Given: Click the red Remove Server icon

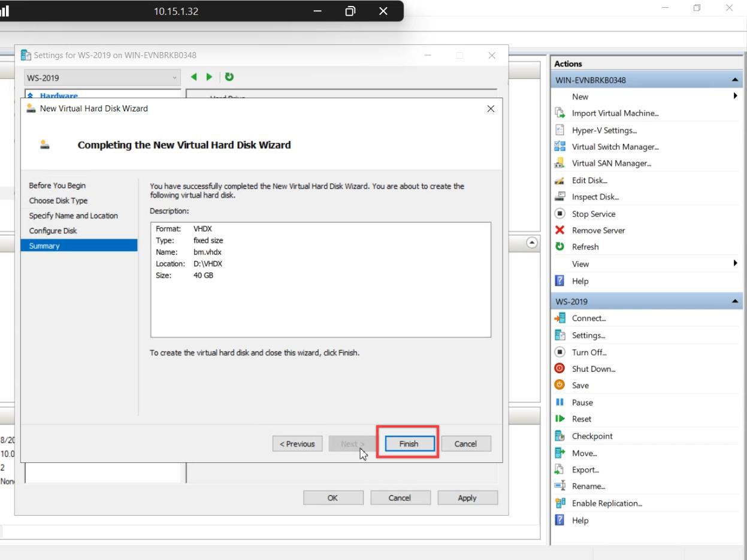Looking at the screenshot, I should click(x=561, y=230).
